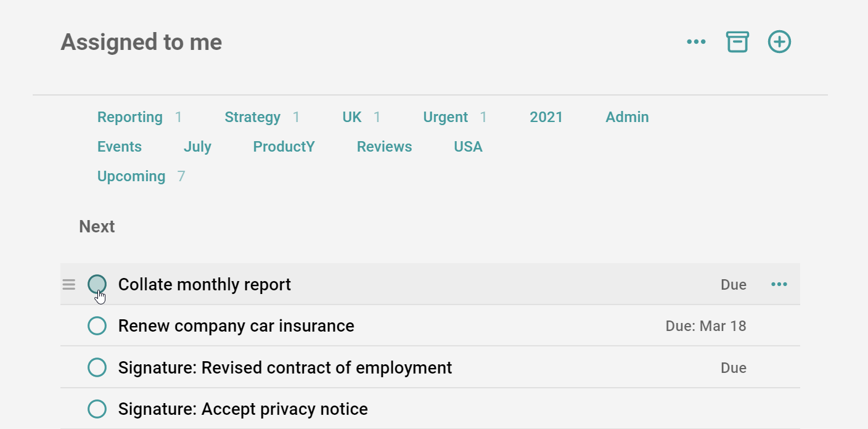Grab the drag handle beside Collate monthly report
Image resolution: width=868 pixels, height=429 pixels.
(x=69, y=285)
